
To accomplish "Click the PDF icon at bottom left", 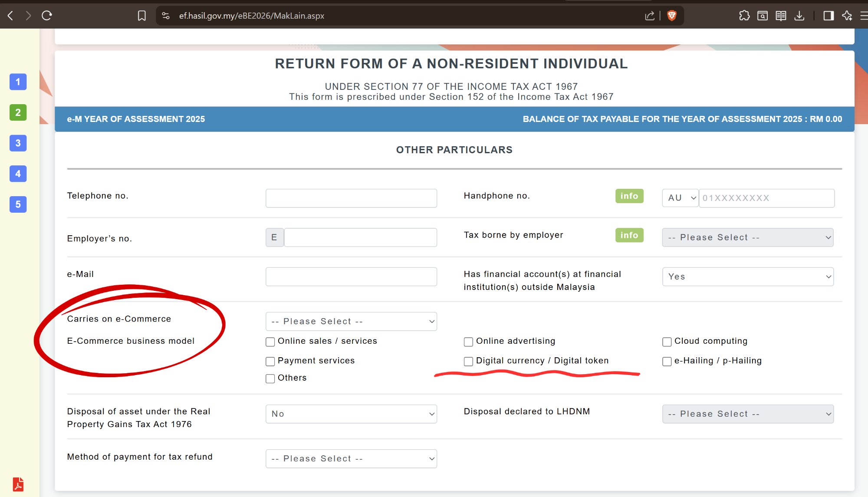I will (x=18, y=484).
